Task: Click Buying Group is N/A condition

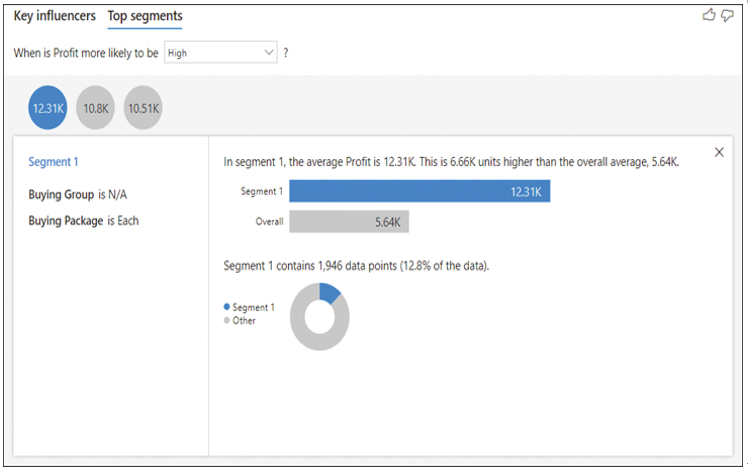Action: tap(77, 195)
